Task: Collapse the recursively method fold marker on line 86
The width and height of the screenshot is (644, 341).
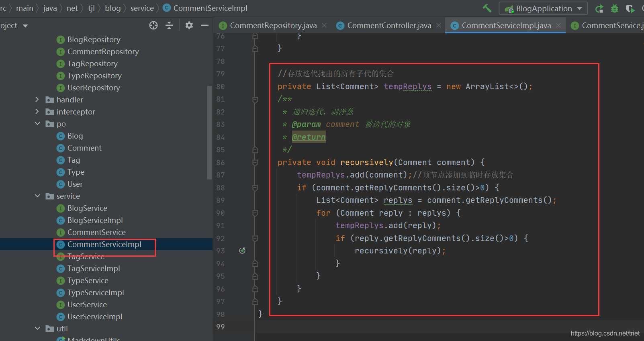Action: pos(255,163)
